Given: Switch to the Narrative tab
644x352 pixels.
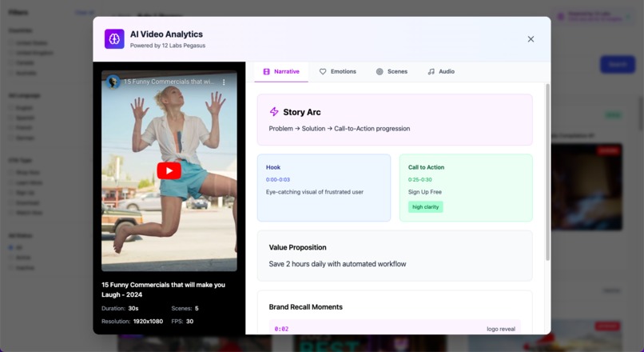Looking at the screenshot, I should click(x=281, y=71).
